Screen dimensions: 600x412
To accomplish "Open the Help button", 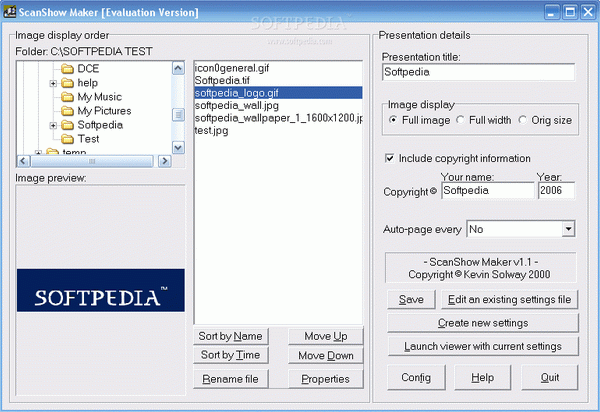I will (483, 378).
